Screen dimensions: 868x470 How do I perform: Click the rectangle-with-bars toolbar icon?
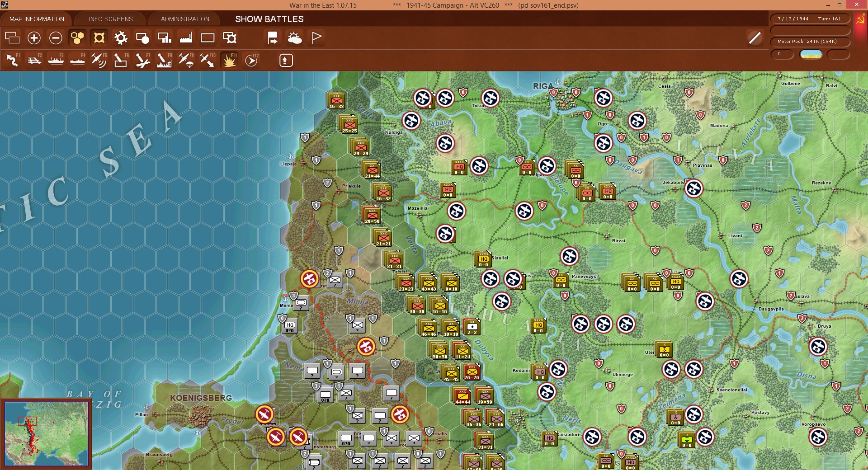point(164,38)
